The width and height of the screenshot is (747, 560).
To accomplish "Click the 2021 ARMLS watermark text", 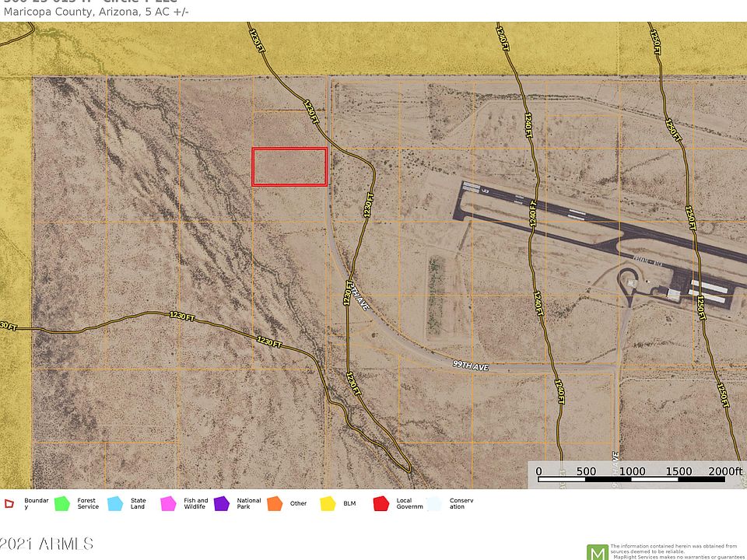I will coord(46,544).
